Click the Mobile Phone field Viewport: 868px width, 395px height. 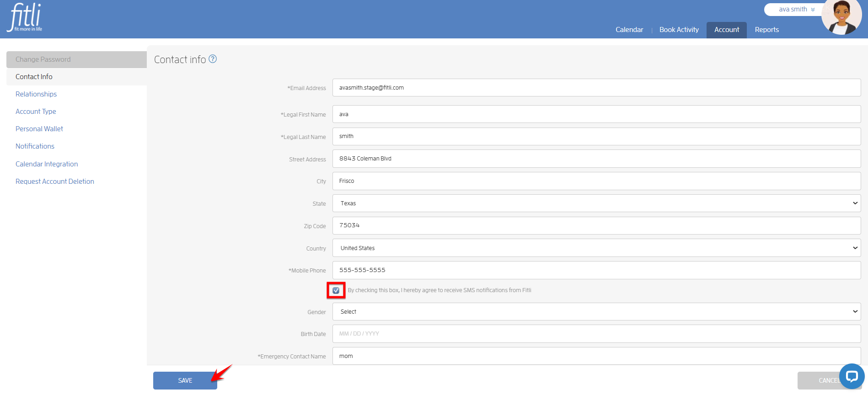(596, 270)
